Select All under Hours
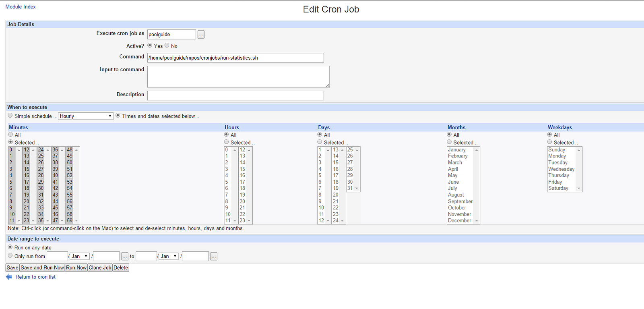The width and height of the screenshot is (644, 309). coord(226,135)
